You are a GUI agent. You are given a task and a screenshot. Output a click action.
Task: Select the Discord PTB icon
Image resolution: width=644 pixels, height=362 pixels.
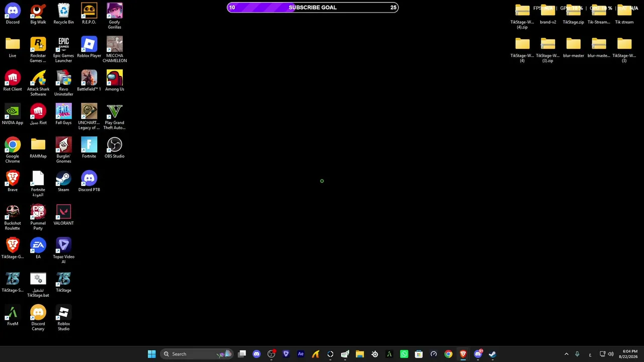coord(89,181)
